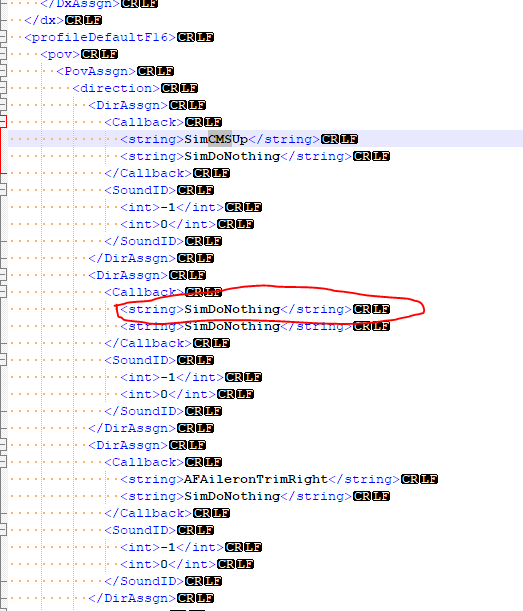Collapse the fold marker beside <pov>
The width and height of the screenshot is (523, 611).
(3, 54)
